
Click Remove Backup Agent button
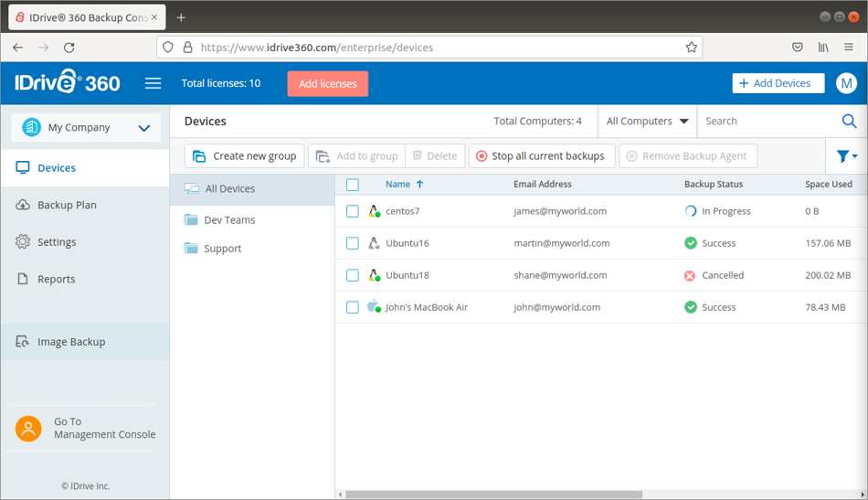[687, 156]
